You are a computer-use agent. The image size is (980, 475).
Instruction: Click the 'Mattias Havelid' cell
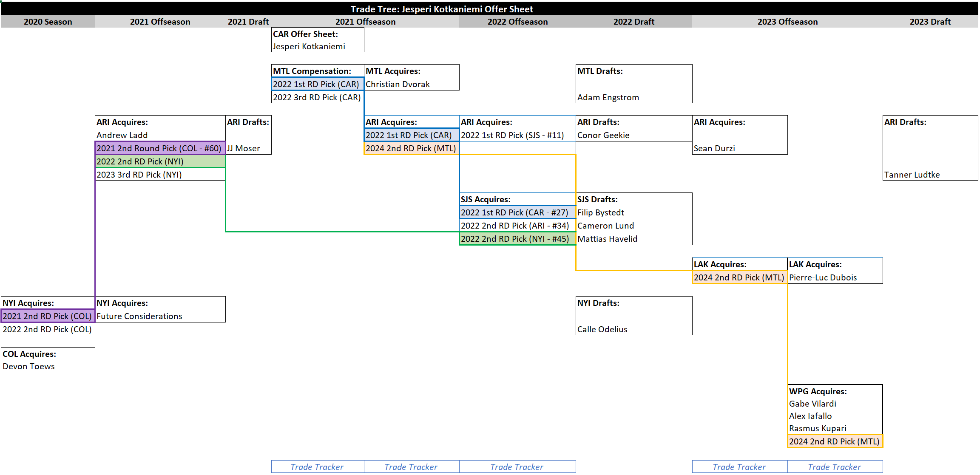634,239
